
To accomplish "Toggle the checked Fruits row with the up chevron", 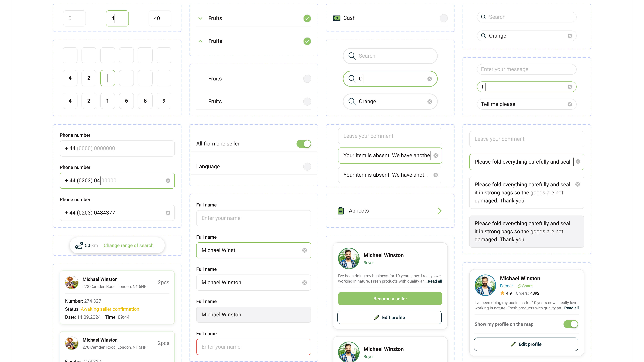I will point(307,41).
